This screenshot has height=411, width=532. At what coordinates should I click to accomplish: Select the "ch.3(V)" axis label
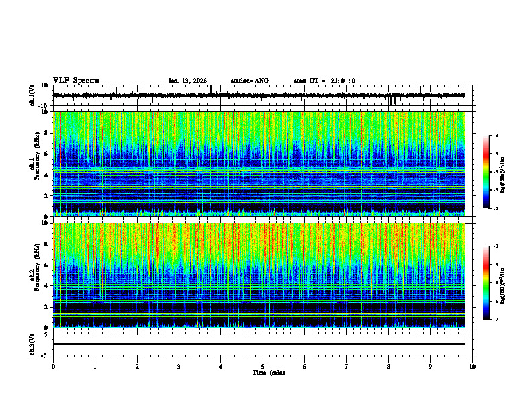pyautogui.click(x=32, y=345)
